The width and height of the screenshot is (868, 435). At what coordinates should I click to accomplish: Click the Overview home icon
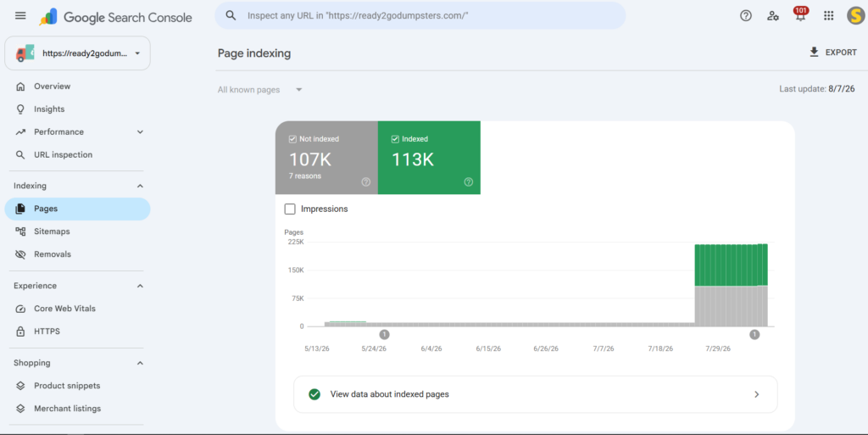click(x=20, y=86)
